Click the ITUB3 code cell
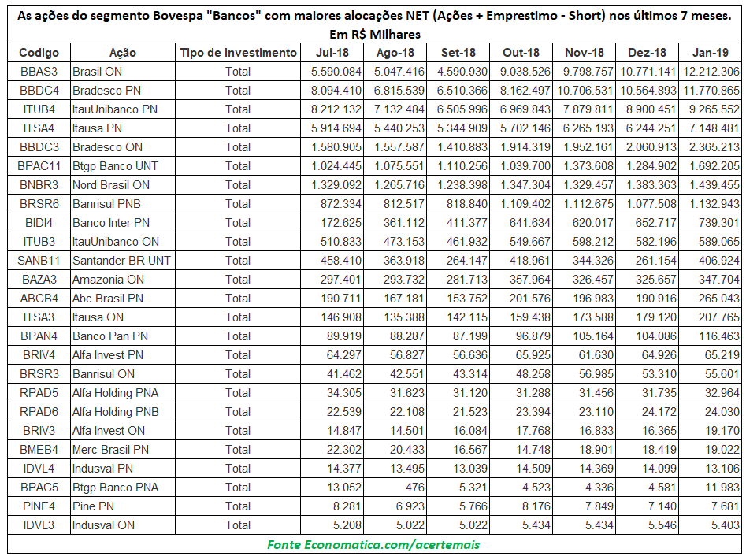 (x=39, y=242)
